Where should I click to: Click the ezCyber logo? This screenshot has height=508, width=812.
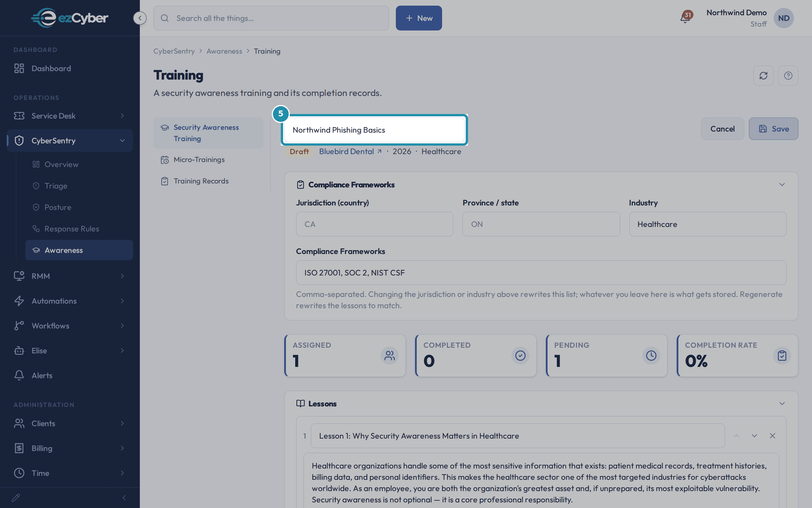pos(69,18)
